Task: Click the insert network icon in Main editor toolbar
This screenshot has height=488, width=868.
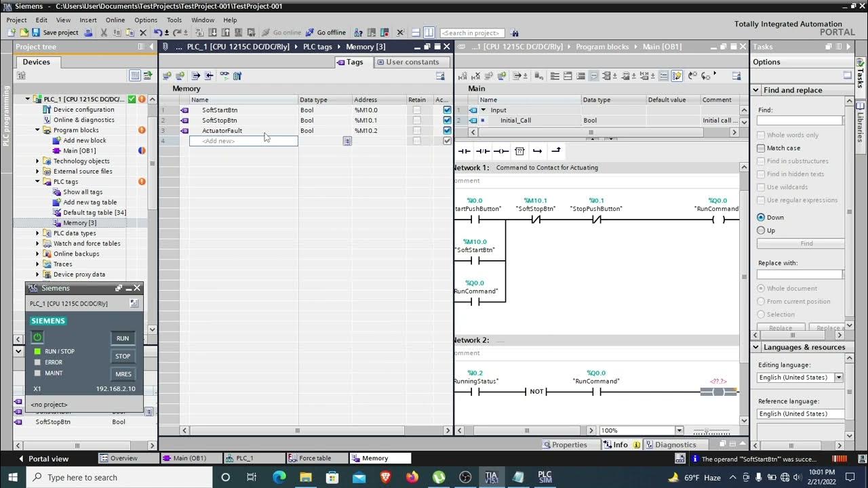Action: [462, 76]
